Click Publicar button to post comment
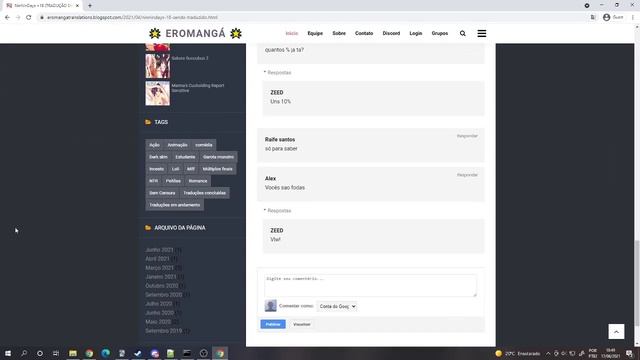640x360 pixels. tap(273, 324)
